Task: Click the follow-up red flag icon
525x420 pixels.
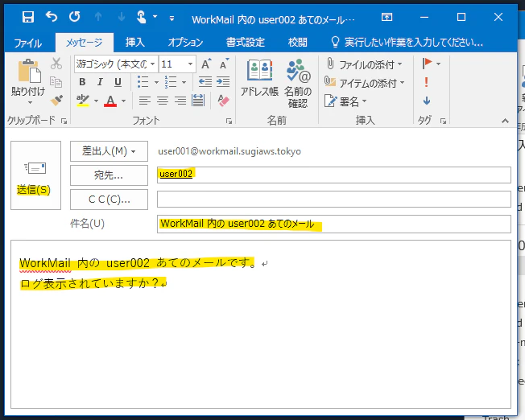Action: point(427,63)
